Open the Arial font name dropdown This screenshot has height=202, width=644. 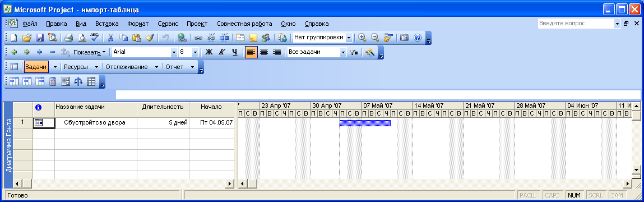[x=174, y=52]
